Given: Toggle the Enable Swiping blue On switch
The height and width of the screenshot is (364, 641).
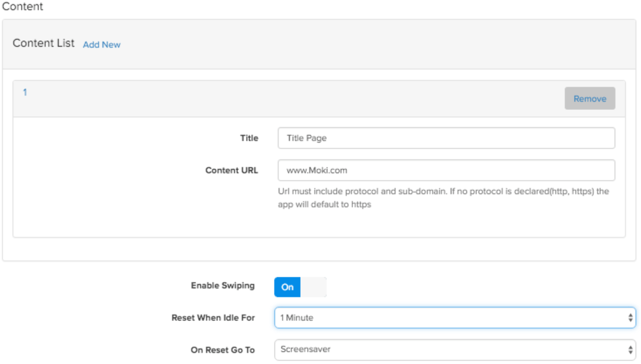Looking at the screenshot, I should pos(287,287).
